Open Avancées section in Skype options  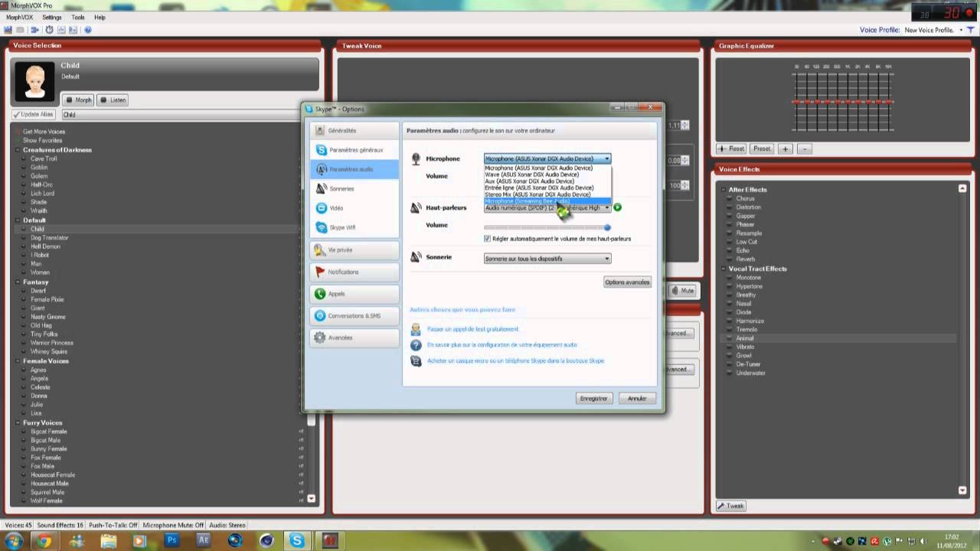tap(354, 337)
